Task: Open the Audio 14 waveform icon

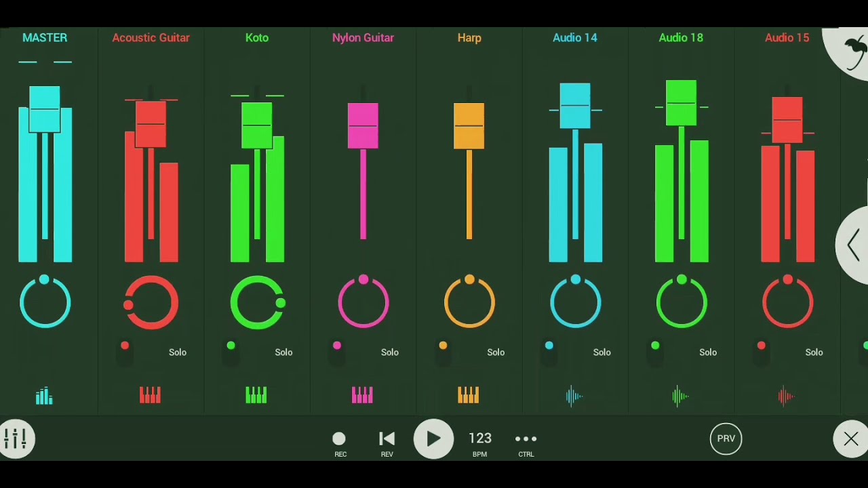Action: click(x=574, y=396)
